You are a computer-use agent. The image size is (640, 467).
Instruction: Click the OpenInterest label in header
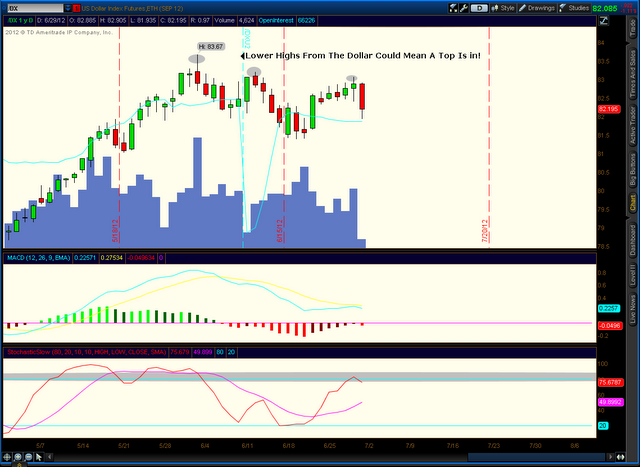(276, 20)
